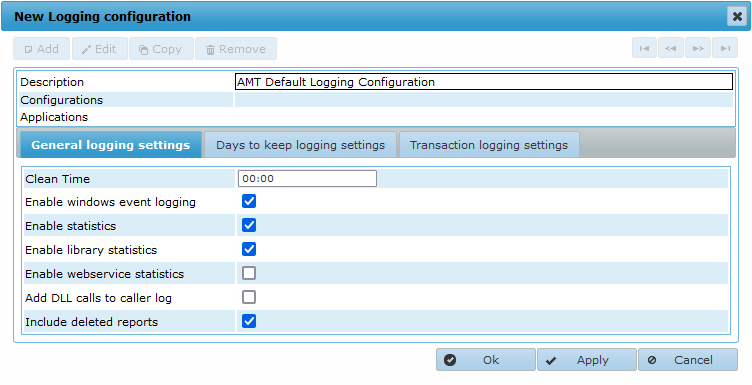This screenshot has height=385, width=752.
Task: Uncheck Enable statistics checkbox
Action: pyautogui.click(x=249, y=225)
